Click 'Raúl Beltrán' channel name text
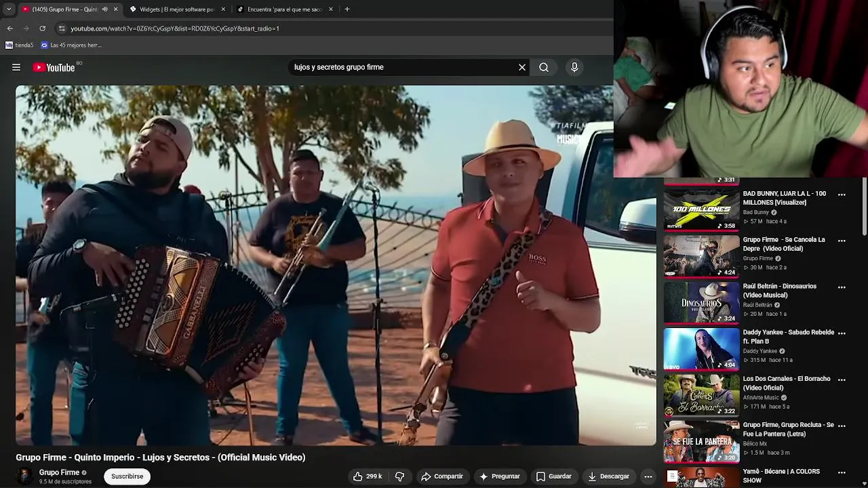The image size is (868, 488). coord(757,305)
